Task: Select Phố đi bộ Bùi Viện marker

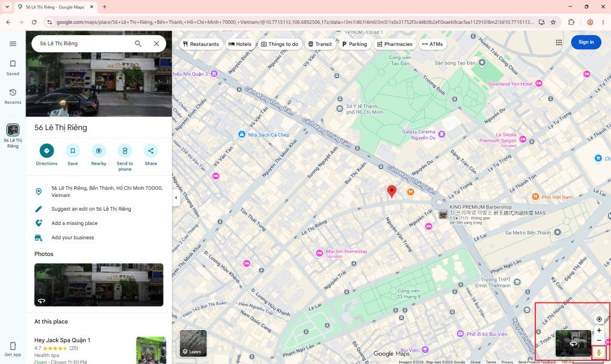Action: (460, 334)
